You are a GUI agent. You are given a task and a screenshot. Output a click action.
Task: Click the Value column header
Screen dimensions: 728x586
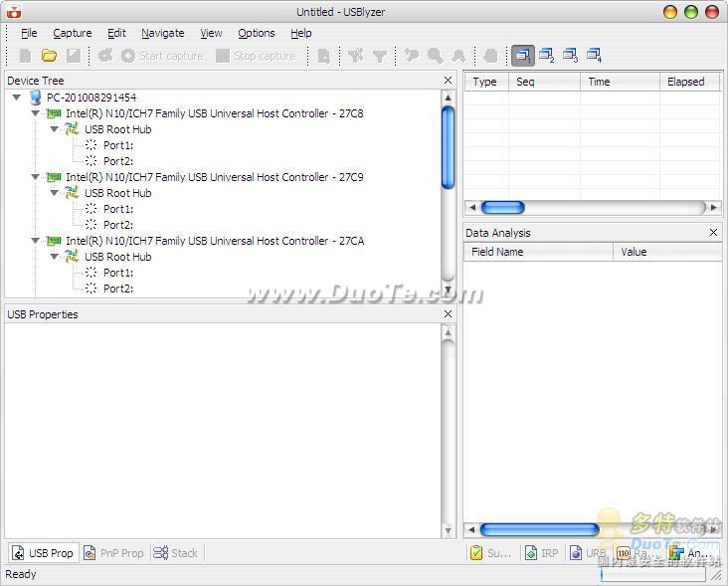[667, 252]
